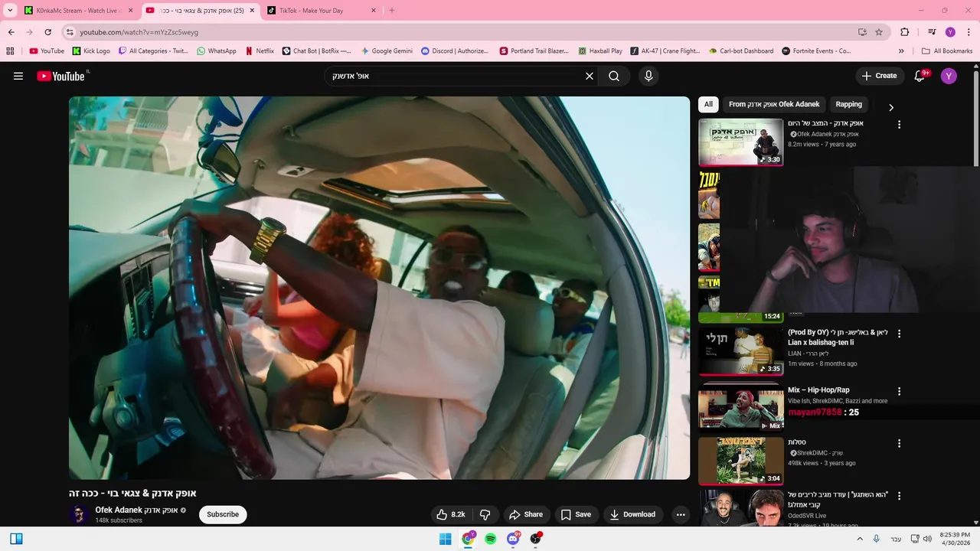Clear the YouTube search box text
This screenshot has height=551, width=980.
pos(590,76)
